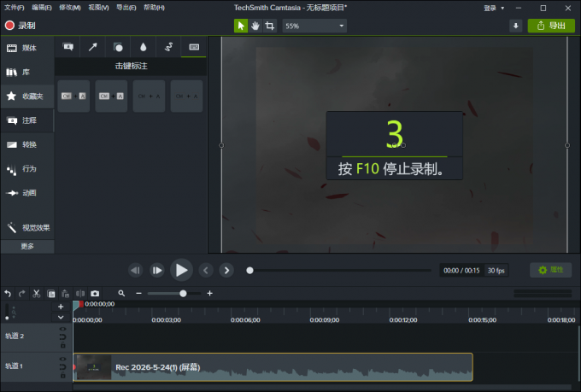581x392 pixels.
Task: Select the second keystroke callout style thumbnail
Action: tap(111, 96)
